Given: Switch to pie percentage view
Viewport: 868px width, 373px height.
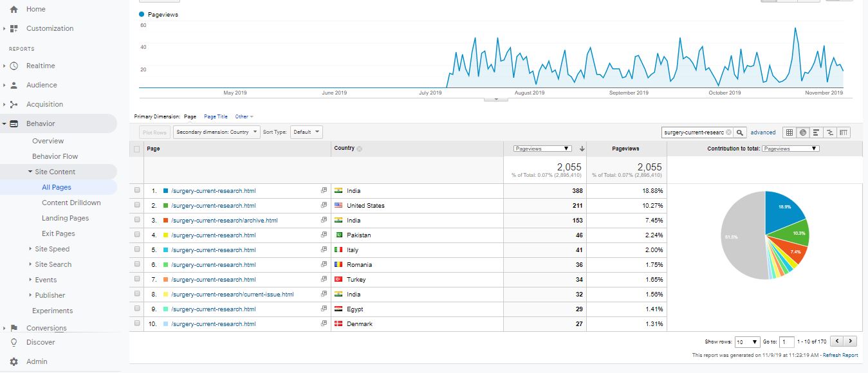Looking at the screenshot, I should point(803,132).
